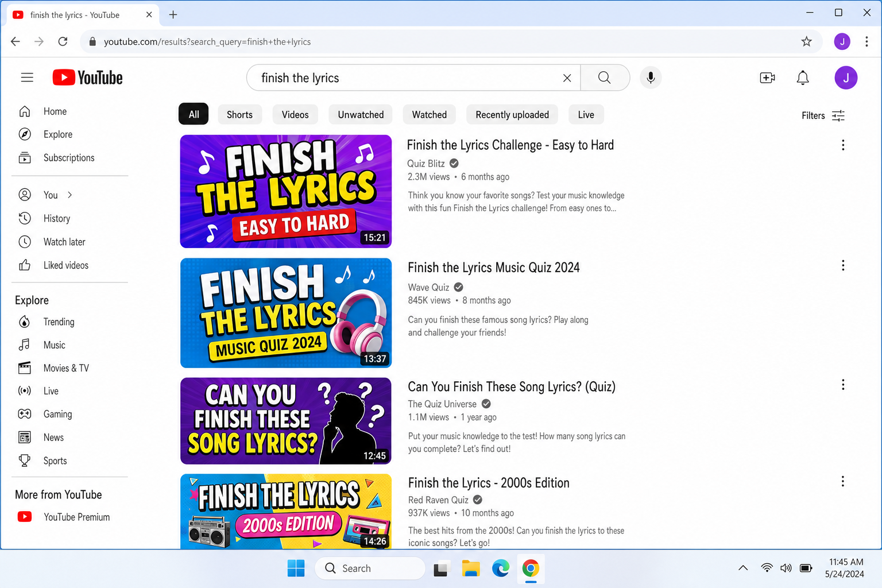Select the Shorts filter chip
The image size is (882, 588).
pos(239,114)
